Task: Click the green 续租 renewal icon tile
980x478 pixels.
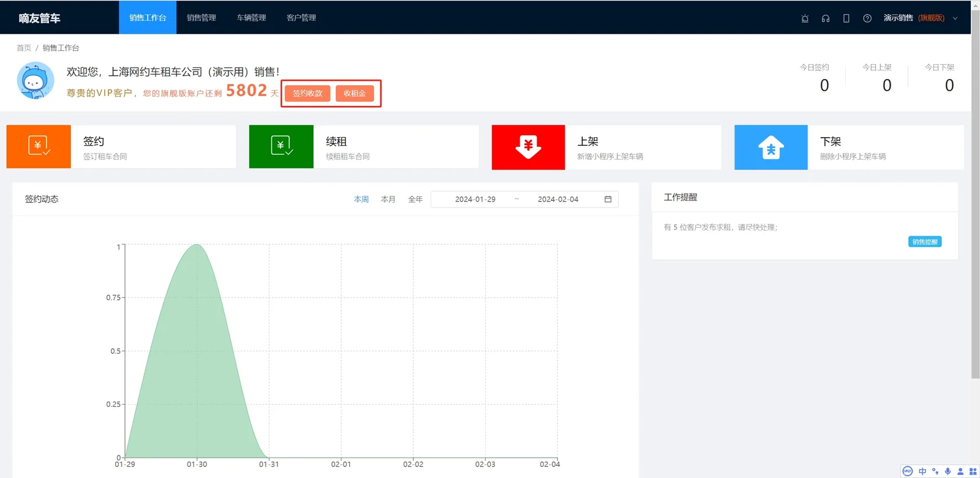Action: (x=281, y=147)
